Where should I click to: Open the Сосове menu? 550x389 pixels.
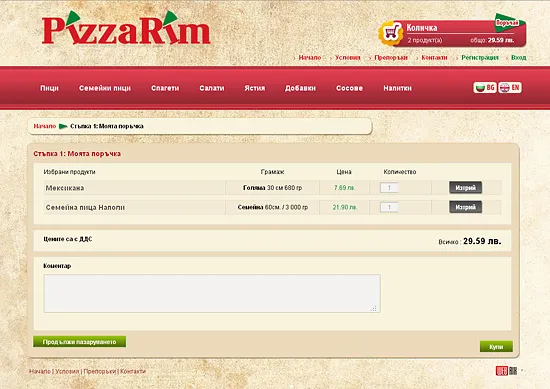349,88
